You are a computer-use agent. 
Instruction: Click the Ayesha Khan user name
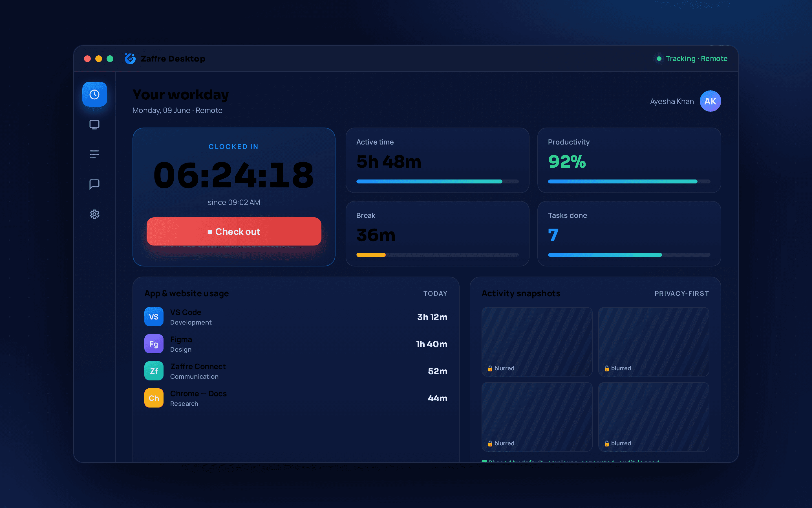[x=672, y=101]
